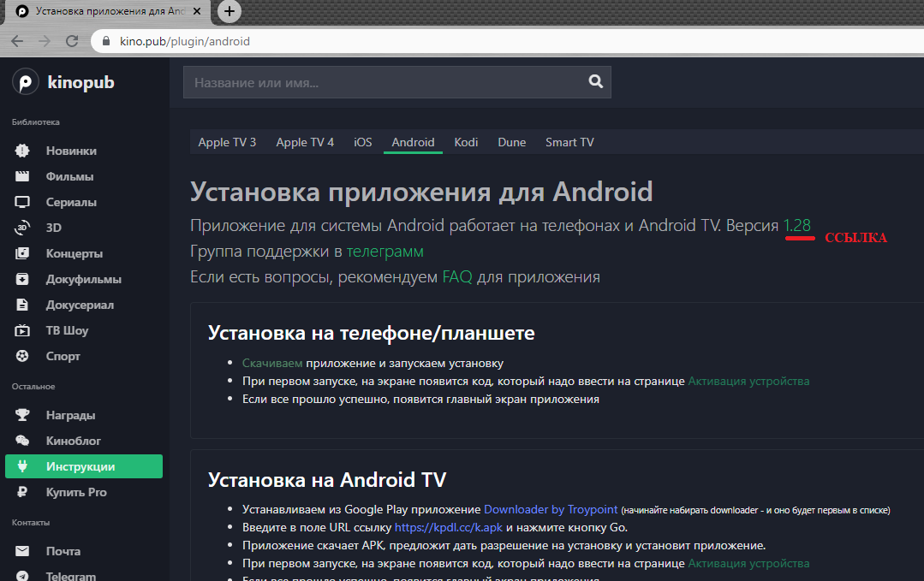Click the Новинки sidebar icon
924x581 pixels.
pyautogui.click(x=22, y=151)
